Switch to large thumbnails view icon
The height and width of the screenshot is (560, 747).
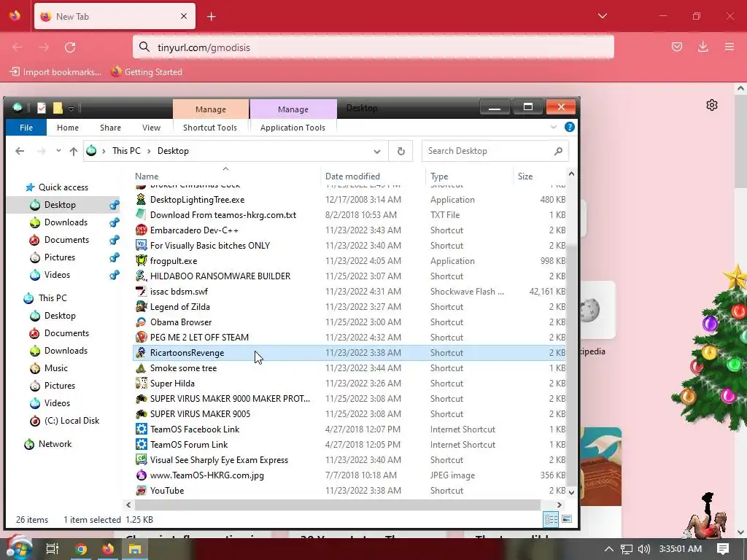566,519
